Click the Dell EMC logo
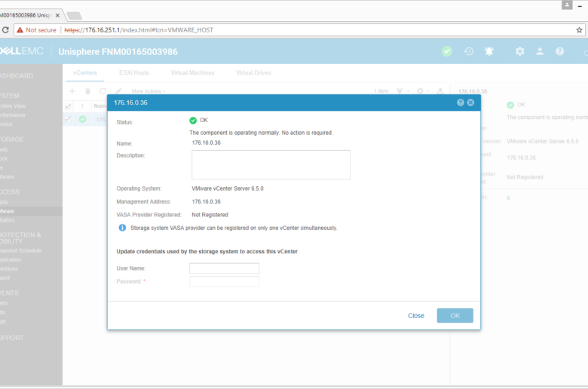588x389 pixels. coord(22,51)
